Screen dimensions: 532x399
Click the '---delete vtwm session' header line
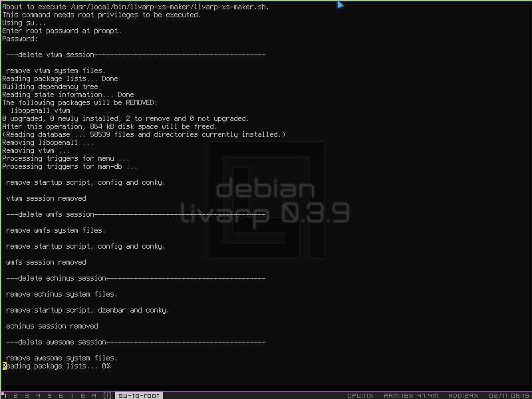point(136,55)
